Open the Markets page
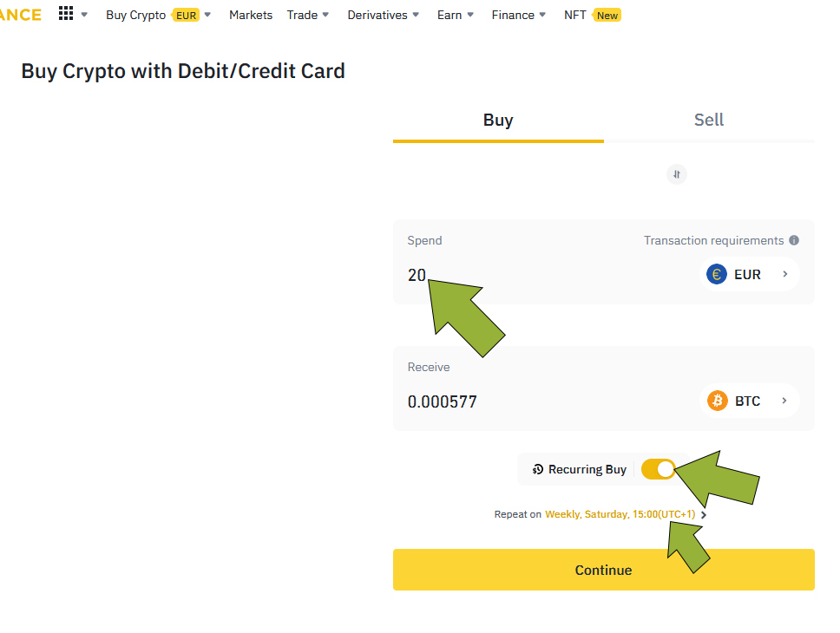The height and width of the screenshot is (633, 840). [251, 15]
